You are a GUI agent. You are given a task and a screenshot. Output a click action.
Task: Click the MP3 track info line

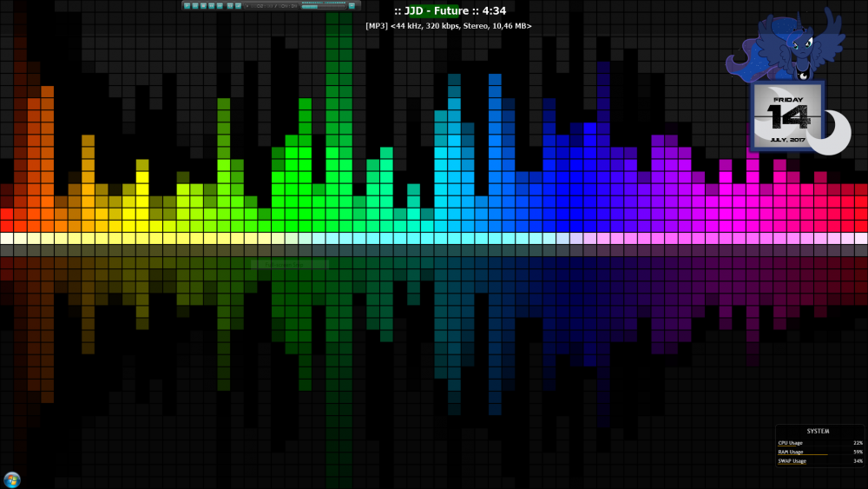(x=449, y=26)
